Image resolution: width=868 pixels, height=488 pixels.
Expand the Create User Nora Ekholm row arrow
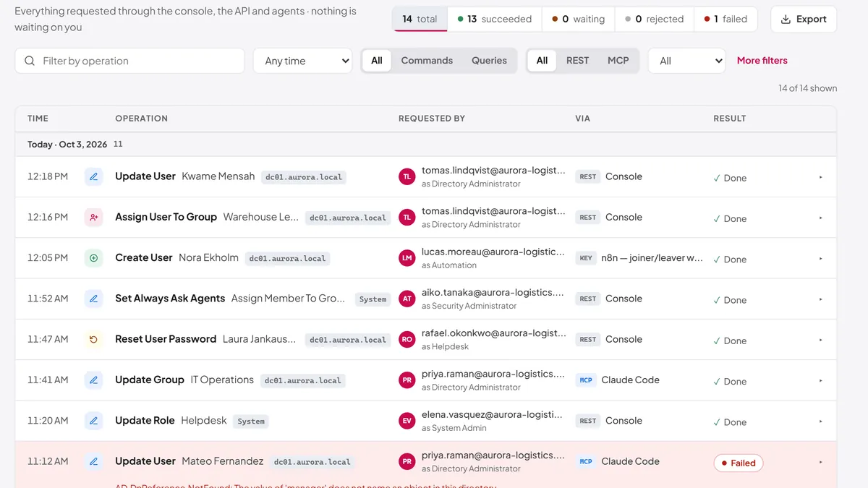click(820, 258)
